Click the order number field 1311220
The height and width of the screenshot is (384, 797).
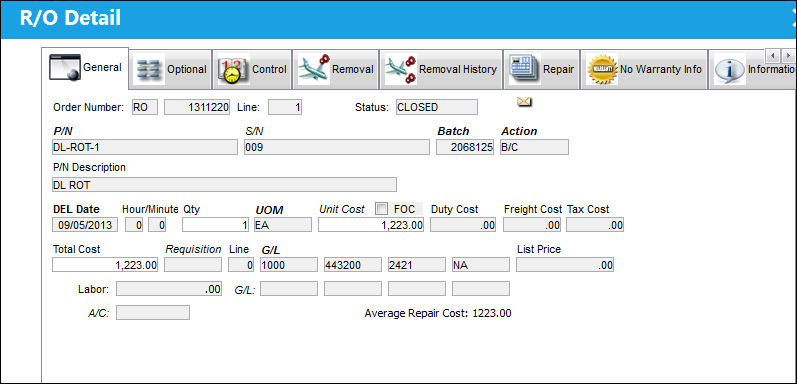coord(197,107)
